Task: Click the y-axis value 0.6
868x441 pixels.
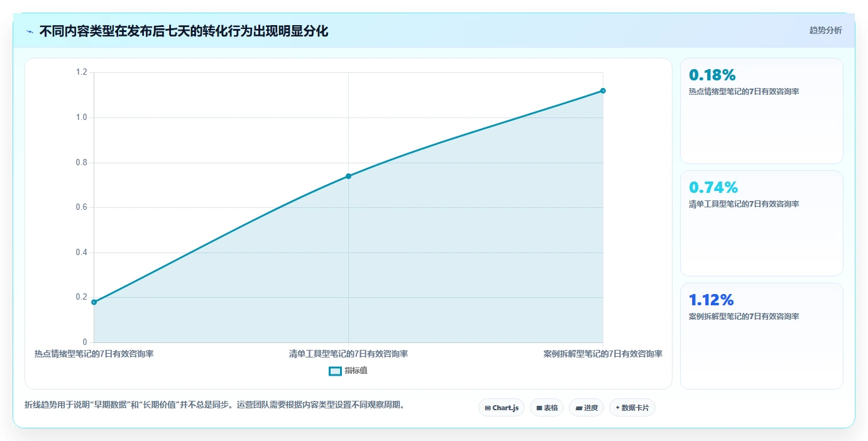Action: click(x=81, y=207)
